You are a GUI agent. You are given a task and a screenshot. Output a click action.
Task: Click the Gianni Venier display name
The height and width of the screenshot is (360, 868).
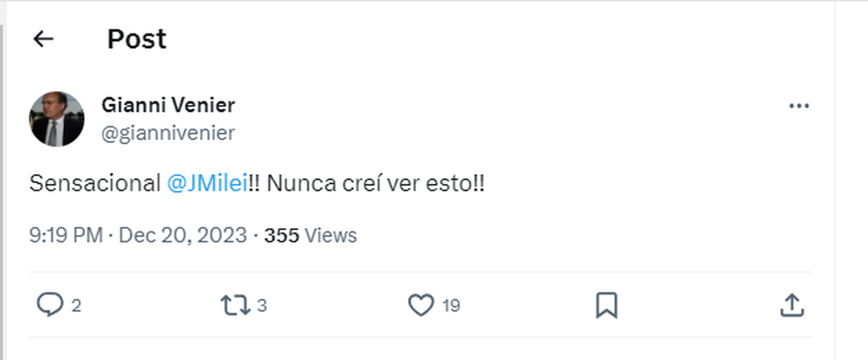[x=169, y=106]
